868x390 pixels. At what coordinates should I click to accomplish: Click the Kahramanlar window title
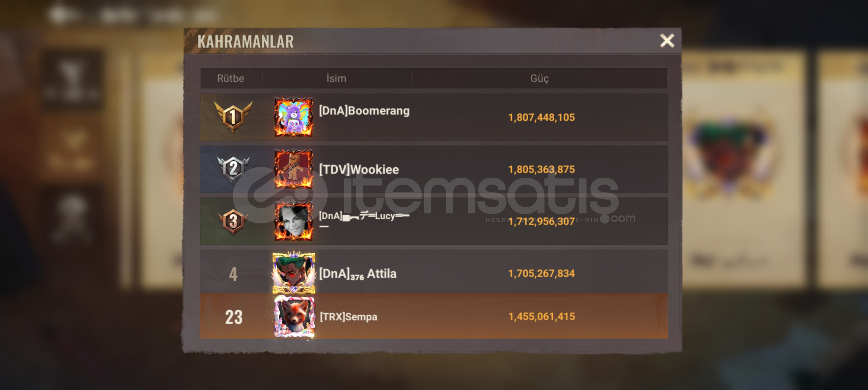(245, 42)
